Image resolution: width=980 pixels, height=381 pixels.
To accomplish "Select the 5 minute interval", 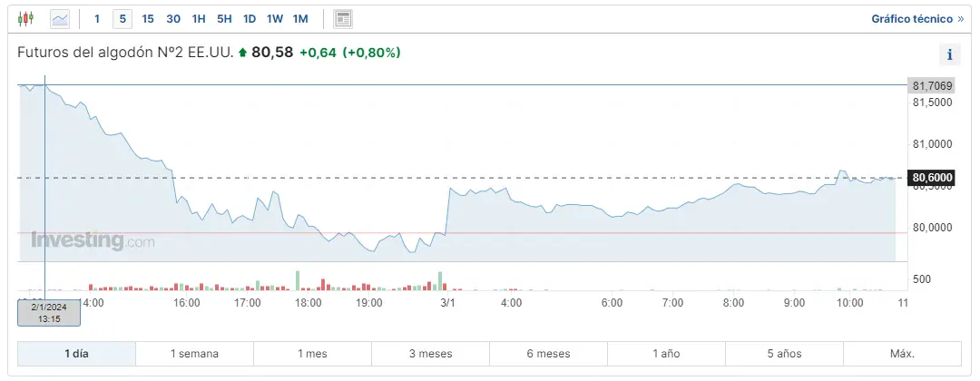I will (x=122, y=18).
